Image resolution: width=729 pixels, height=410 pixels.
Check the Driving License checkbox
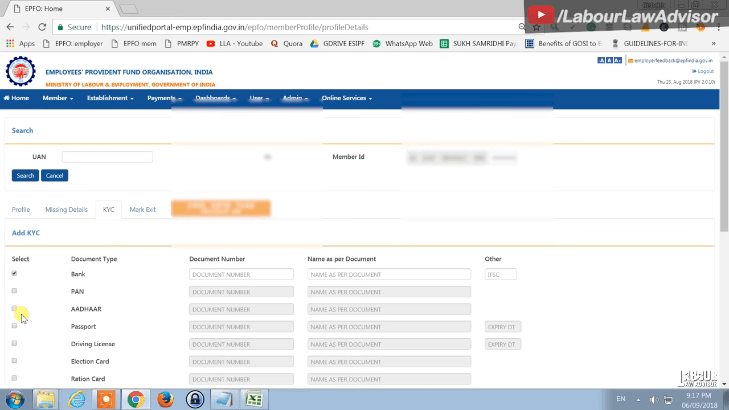pyautogui.click(x=14, y=343)
